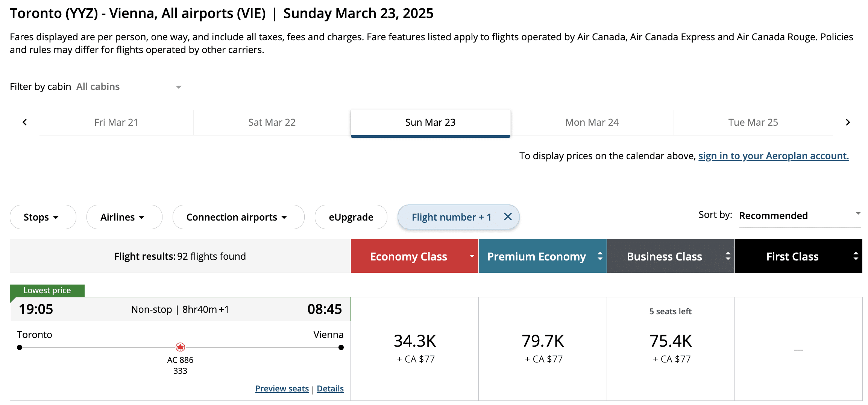868x405 pixels.
Task: Toggle the eUpgrade filter
Action: coord(351,217)
